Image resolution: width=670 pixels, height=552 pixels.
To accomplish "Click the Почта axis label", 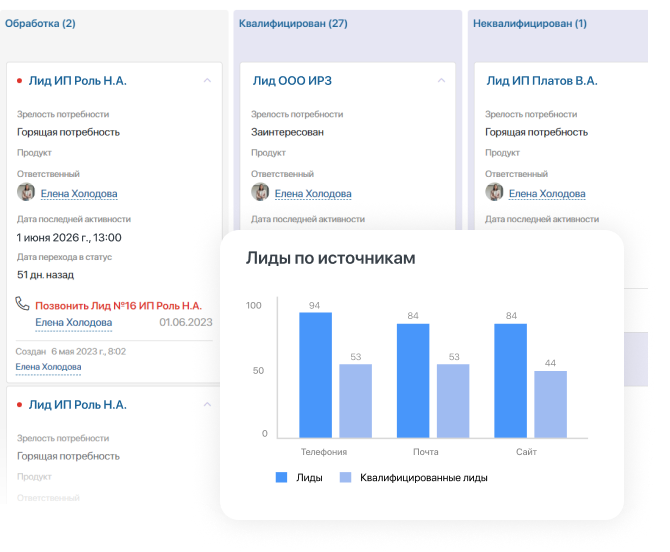I will pos(426,452).
